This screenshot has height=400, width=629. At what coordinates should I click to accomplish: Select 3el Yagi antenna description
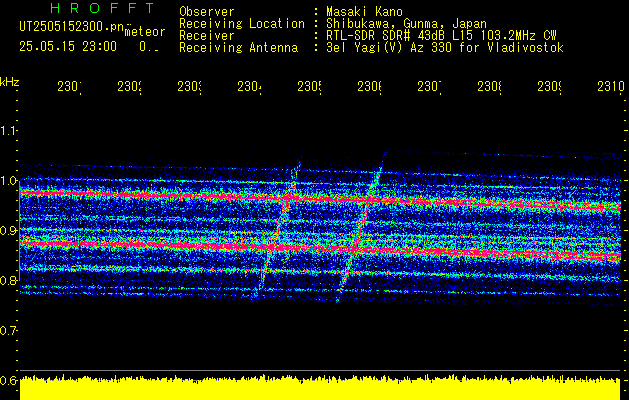point(445,48)
